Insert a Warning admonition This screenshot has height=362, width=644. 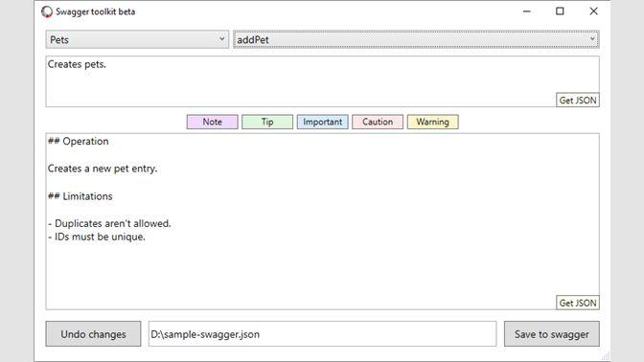432,122
